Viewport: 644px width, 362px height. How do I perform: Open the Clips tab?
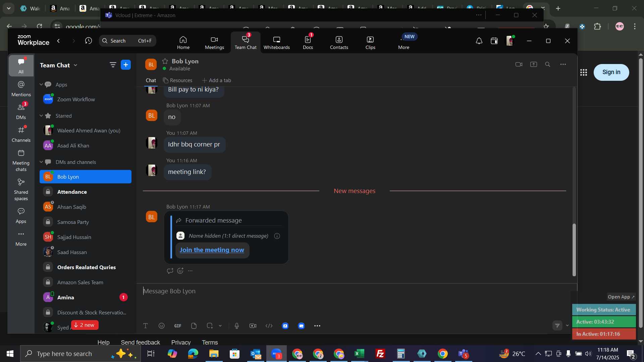[x=370, y=43]
